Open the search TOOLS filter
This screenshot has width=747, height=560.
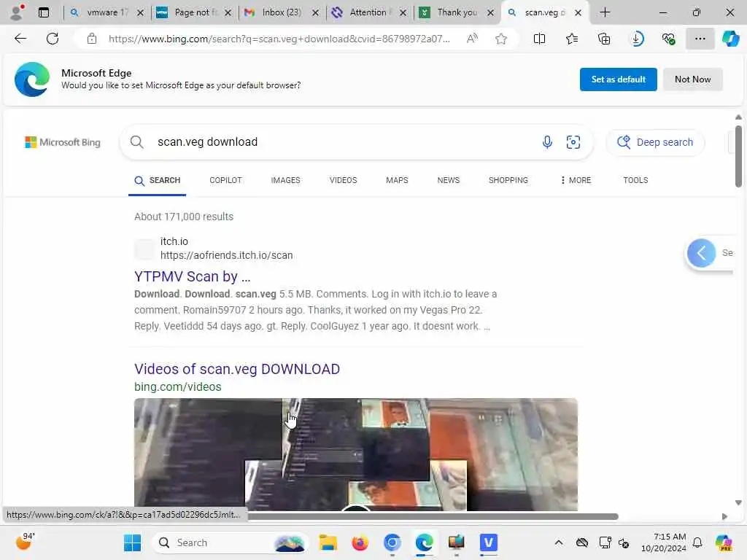pyautogui.click(x=635, y=181)
